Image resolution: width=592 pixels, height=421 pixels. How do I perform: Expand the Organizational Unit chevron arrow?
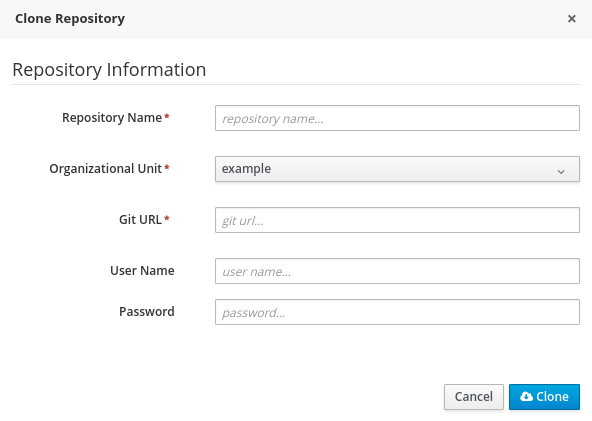click(x=561, y=172)
